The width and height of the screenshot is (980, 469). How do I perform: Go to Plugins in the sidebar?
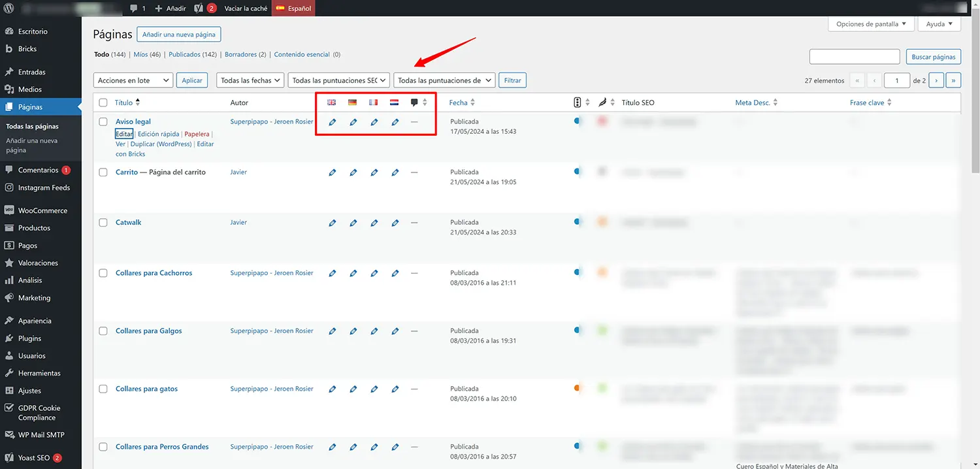tap(29, 338)
